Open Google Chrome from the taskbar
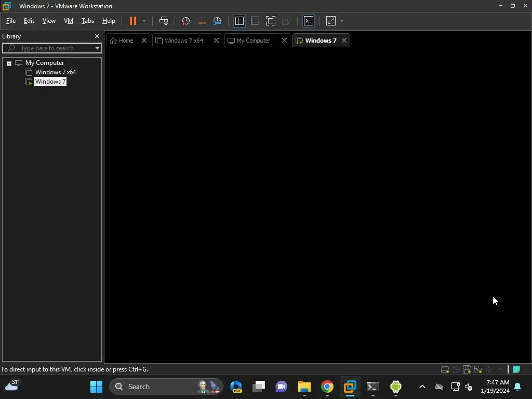 tap(327, 387)
